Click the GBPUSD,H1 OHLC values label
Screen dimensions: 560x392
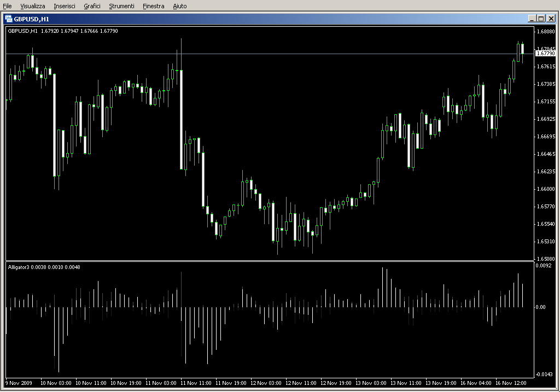63,31
